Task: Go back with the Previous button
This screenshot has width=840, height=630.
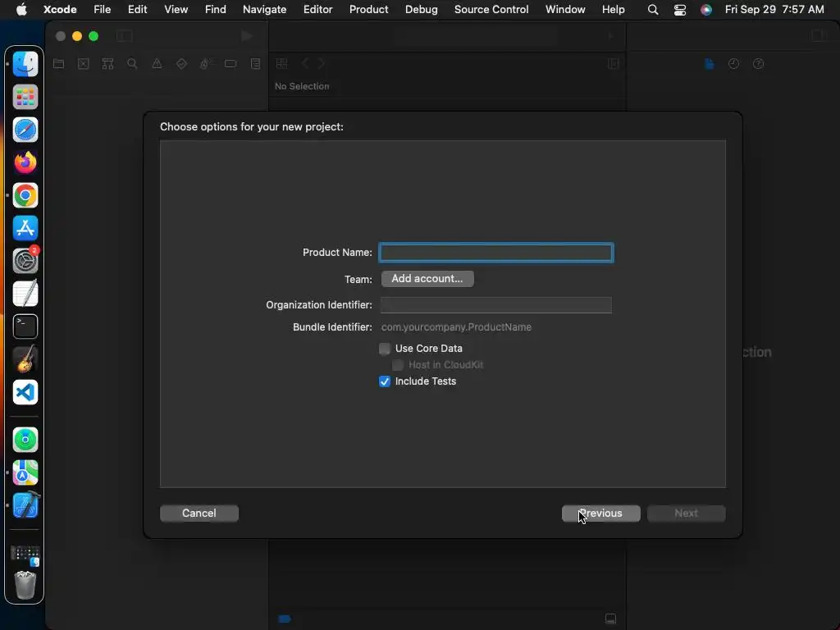Action: pyautogui.click(x=600, y=514)
